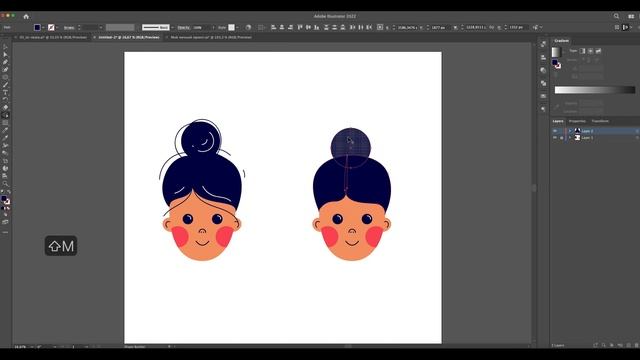Screen dimensions: 640x360
Task: Select the Type tool
Action: (x=5, y=92)
